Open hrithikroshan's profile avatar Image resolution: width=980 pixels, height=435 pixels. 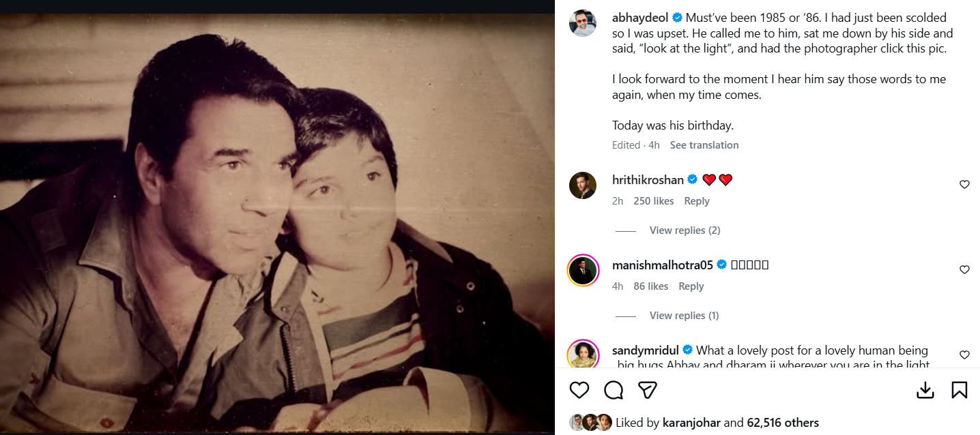583,185
